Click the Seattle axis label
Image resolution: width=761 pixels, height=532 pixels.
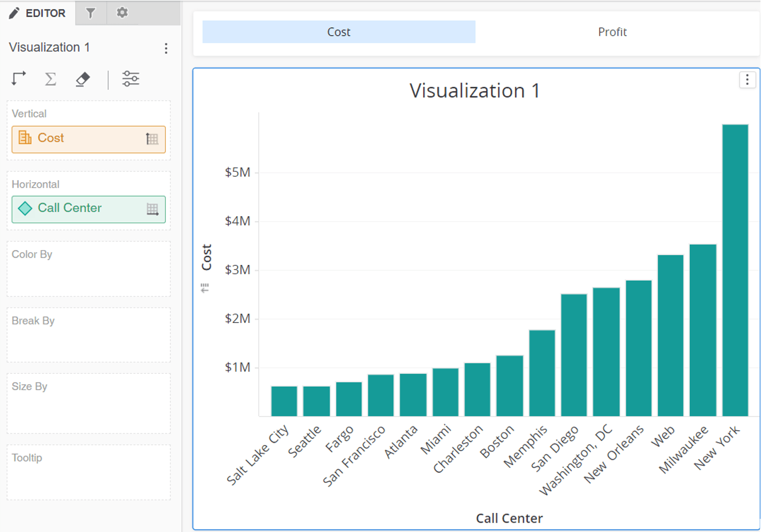(x=304, y=442)
